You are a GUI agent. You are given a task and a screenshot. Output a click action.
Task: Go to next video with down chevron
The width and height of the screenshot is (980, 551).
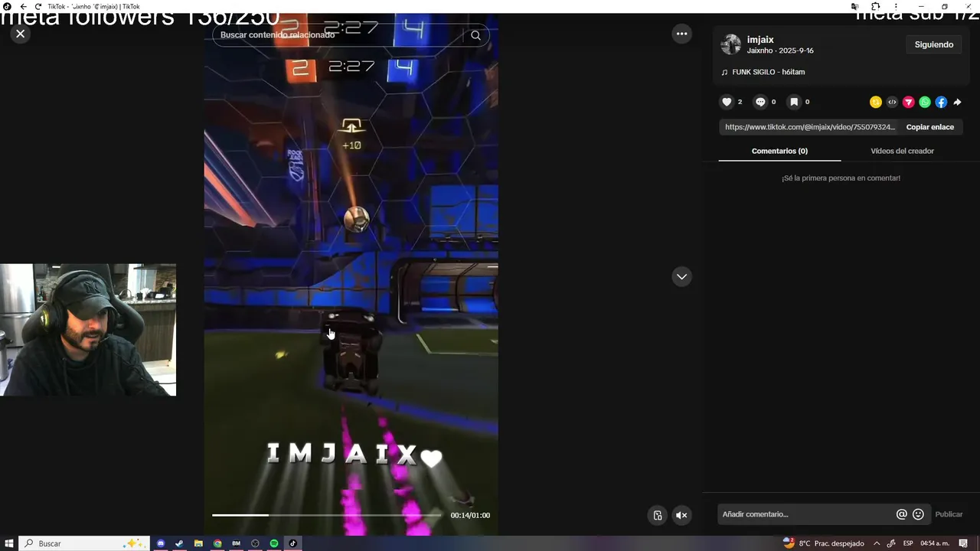pyautogui.click(x=681, y=277)
